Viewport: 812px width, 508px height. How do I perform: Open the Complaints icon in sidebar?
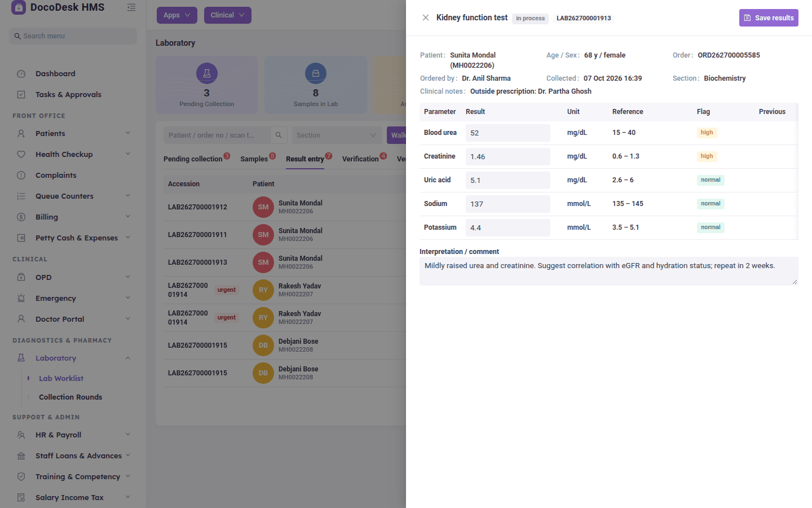[x=21, y=175]
